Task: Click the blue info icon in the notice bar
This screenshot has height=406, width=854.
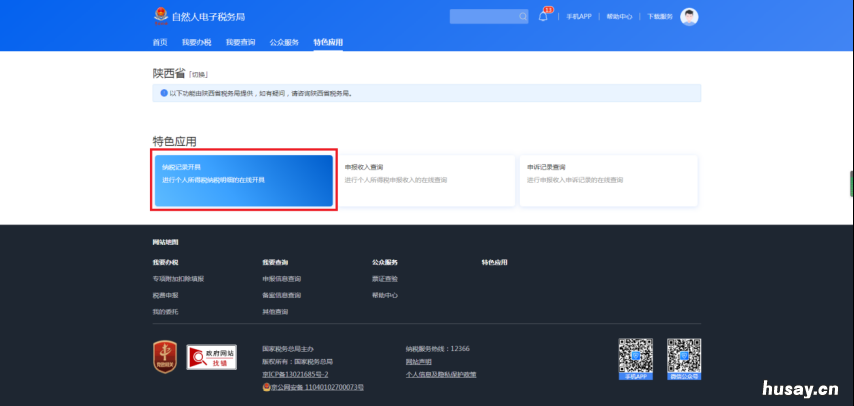Action: [163, 93]
